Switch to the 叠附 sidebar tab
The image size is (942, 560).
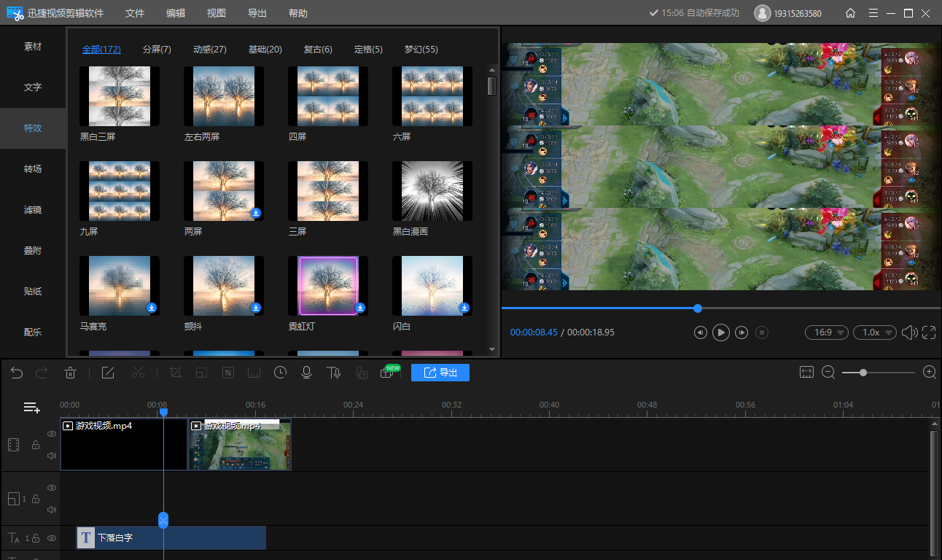pyautogui.click(x=33, y=251)
